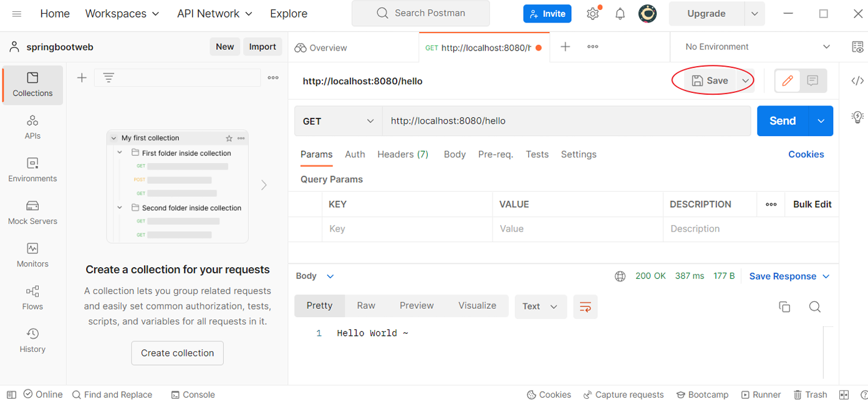Open the info lightbulb icon
This screenshot has width=868, height=415.
pos(857,117)
